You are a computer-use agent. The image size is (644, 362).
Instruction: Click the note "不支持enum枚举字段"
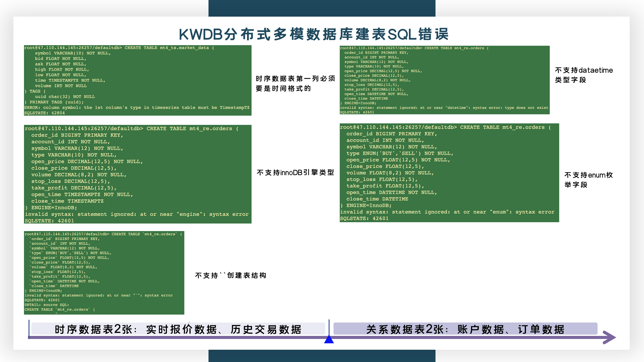pos(588,180)
